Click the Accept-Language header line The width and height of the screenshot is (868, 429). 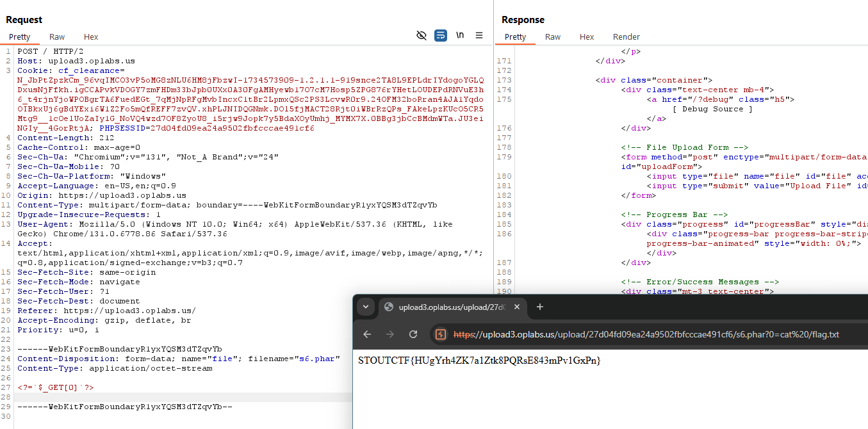pos(97,186)
